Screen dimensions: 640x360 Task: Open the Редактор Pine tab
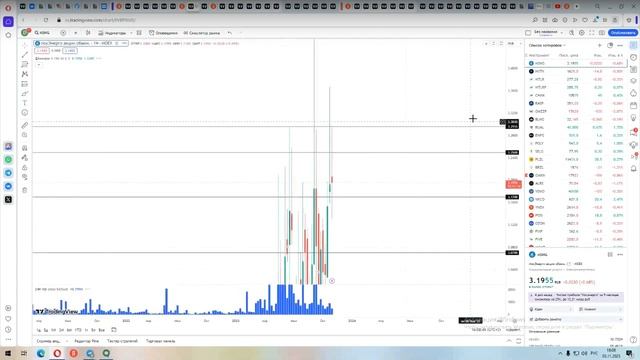coord(87,341)
